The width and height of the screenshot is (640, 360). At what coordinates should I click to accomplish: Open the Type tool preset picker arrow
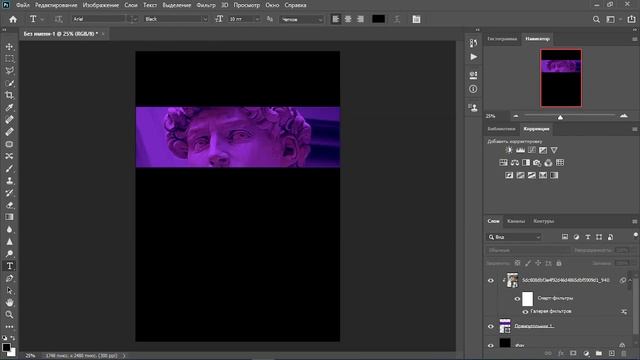coord(42,20)
